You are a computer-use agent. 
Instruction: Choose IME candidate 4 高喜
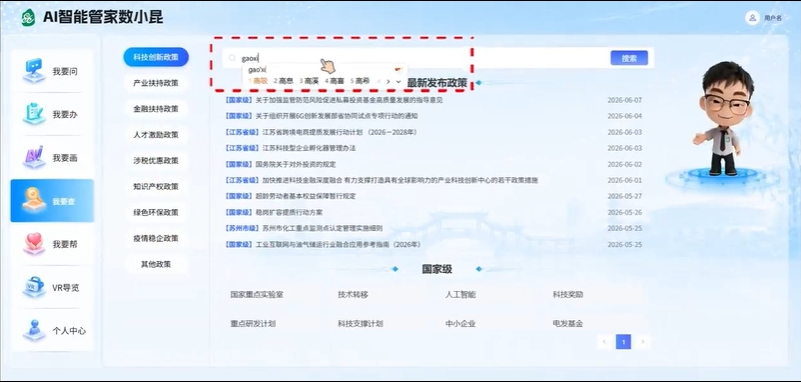pyautogui.click(x=335, y=81)
